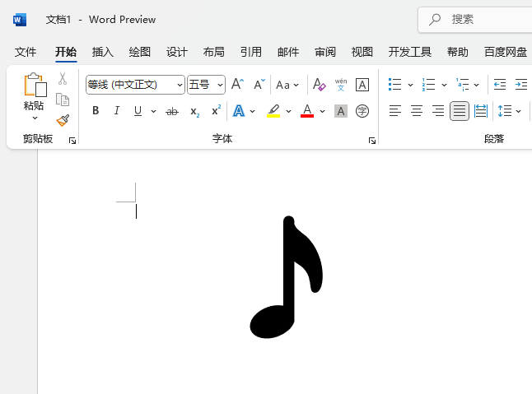Apply yellow text highlight pen
The width and height of the screenshot is (532, 394).
point(273,111)
